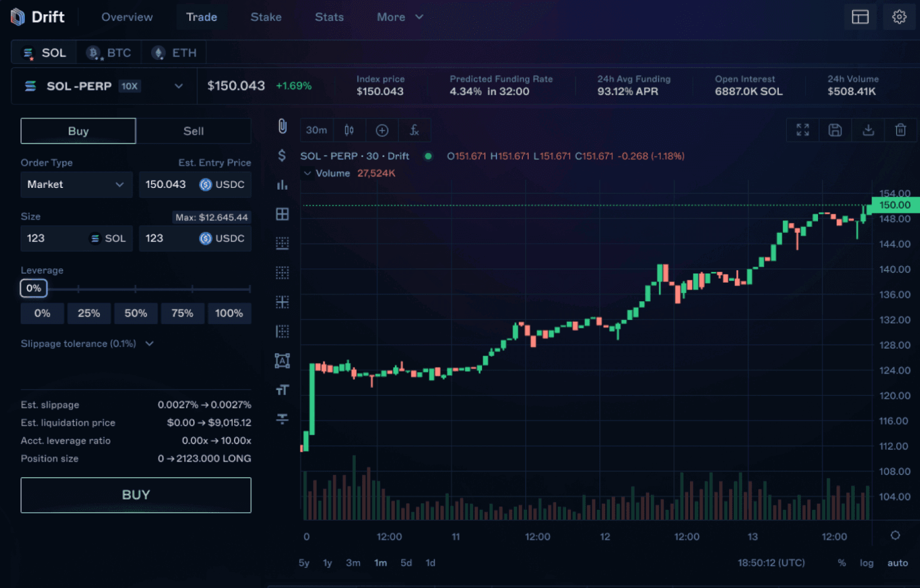
Task: Select the 1m chart range
Action: (381, 563)
